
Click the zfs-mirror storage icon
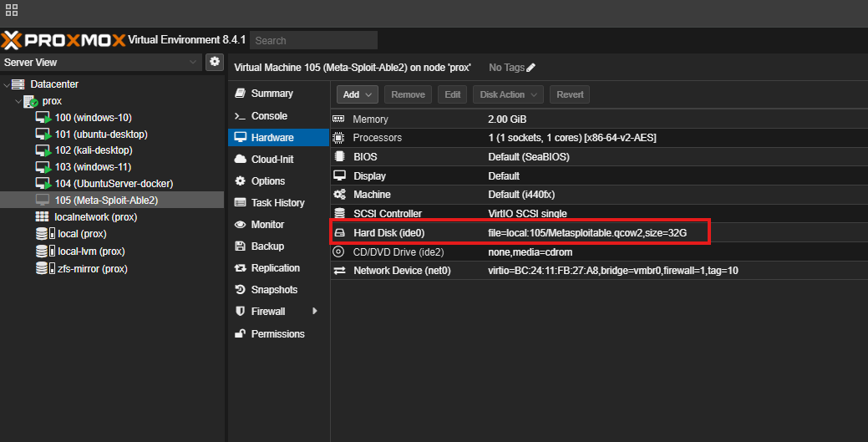tap(45, 269)
